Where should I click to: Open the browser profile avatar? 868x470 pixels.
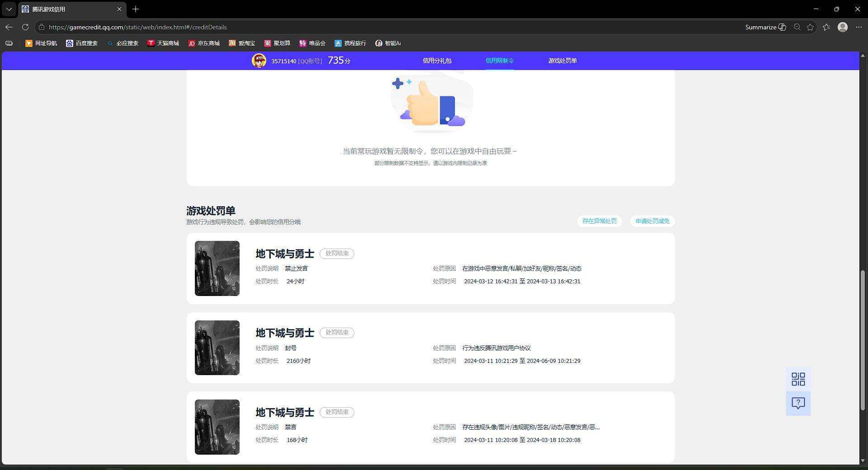[843, 27]
